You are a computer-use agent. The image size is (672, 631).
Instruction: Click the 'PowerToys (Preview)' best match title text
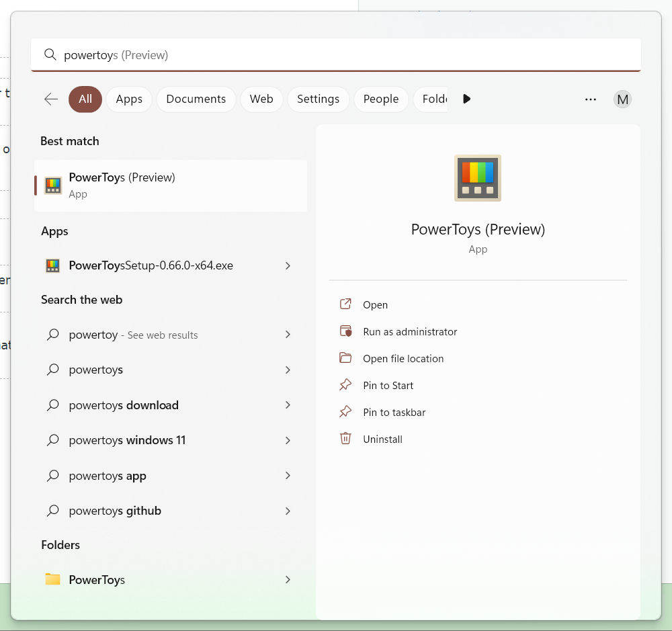[x=122, y=177]
